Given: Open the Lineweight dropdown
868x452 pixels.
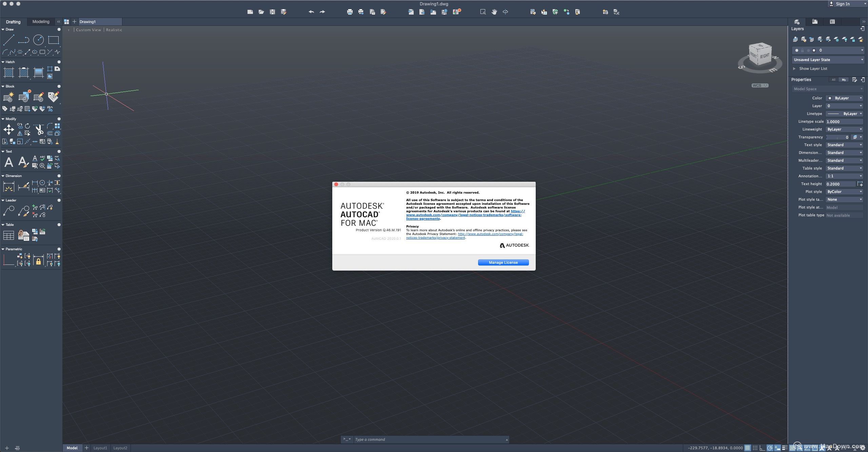Looking at the screenshot, I should 844,129.
